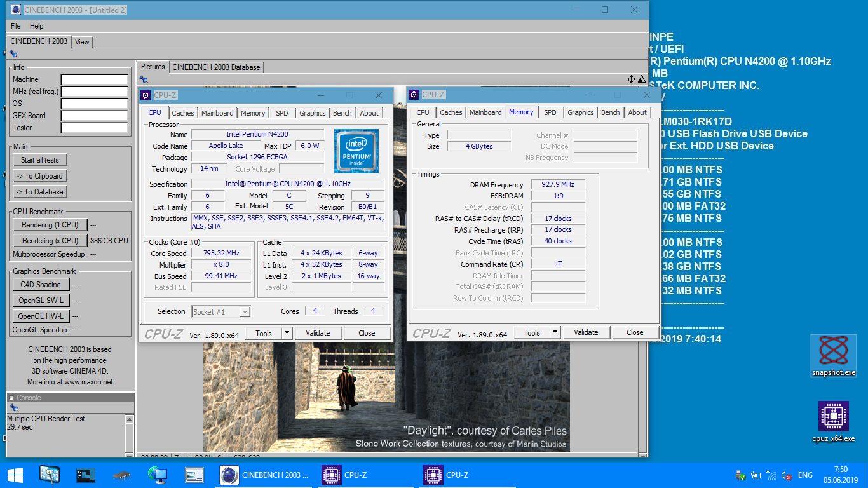Image resolution: width=868 pixels, height=488 pixels.
Task: Click the Core Speed value 795.32 MHz
Action: (x=221, y=254)
